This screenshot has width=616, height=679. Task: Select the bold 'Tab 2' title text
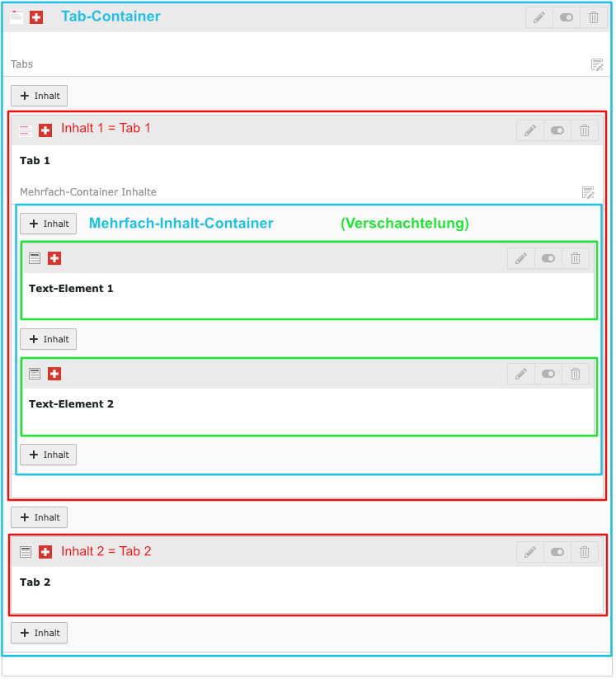pos(35,582)
